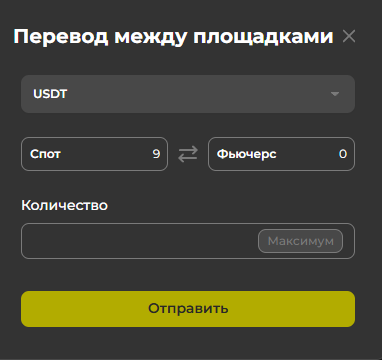The image size is (382, 360).
Task: Click the Фьючерс label text
Action: (247, 154)
